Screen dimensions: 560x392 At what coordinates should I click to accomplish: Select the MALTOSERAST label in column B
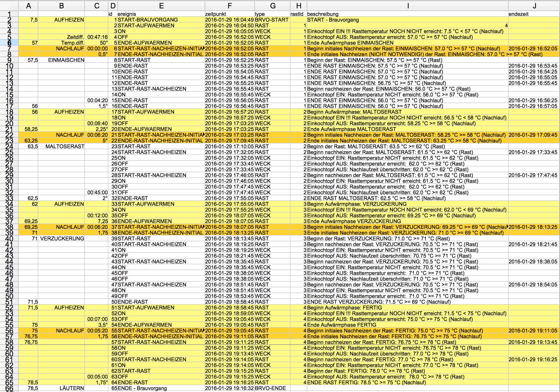pyautogui.click(x=61, y=146)
